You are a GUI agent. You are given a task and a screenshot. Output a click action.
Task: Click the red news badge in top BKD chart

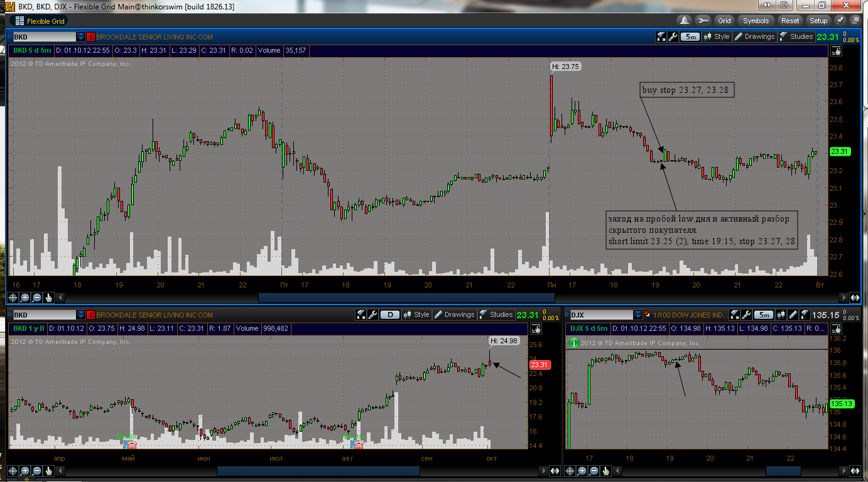90,37
